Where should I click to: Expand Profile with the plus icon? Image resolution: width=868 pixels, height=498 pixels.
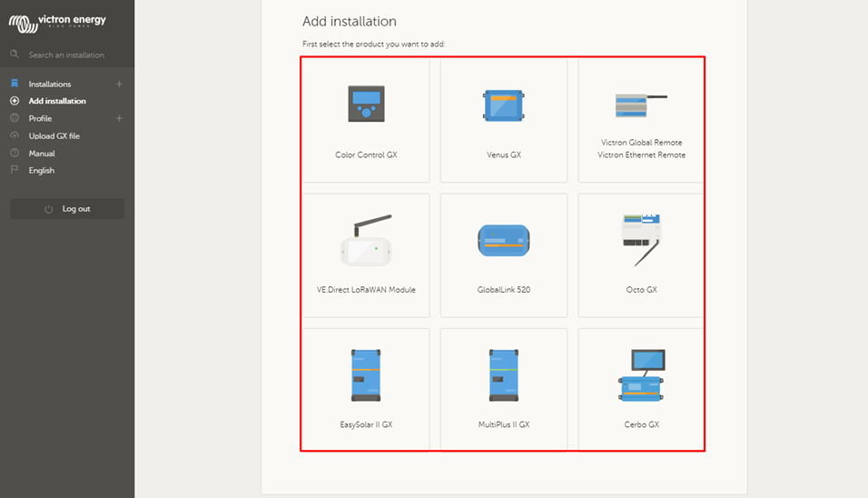click(119, 119)
